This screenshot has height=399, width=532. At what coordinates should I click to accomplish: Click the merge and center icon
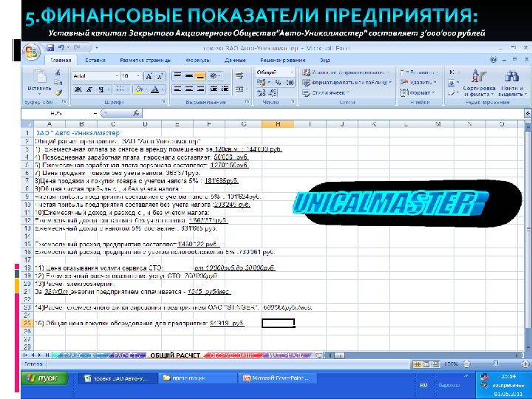click(x=239, y=89)
